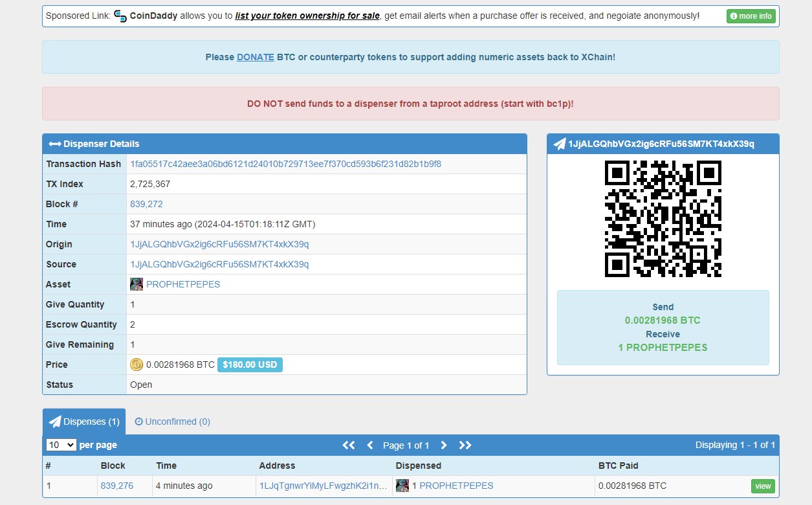812x505 pixels.
Task: Click the price text 0.00281968 BTC in Price row
Action: click(x=180, y=365)
